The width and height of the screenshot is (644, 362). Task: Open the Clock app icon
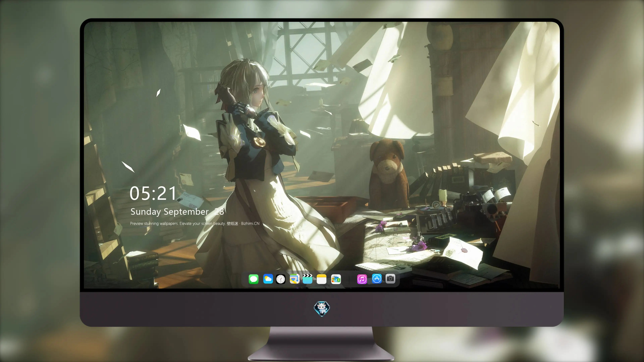click(x=281, y=279)
